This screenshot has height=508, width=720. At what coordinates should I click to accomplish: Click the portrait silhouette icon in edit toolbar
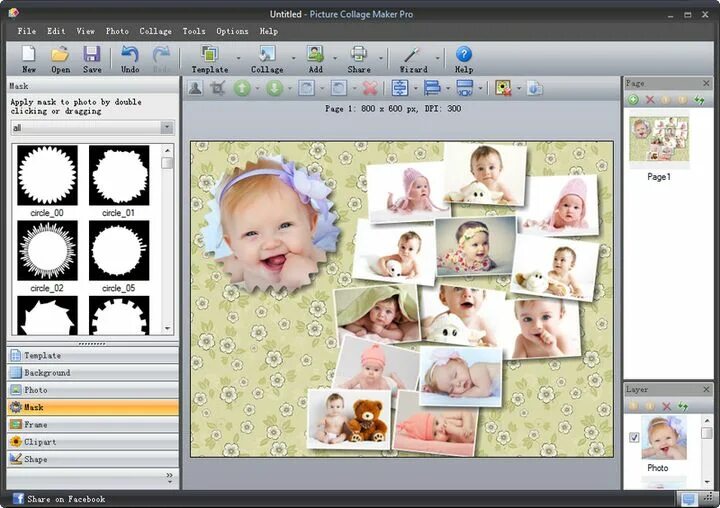click(x=195, y=88)
